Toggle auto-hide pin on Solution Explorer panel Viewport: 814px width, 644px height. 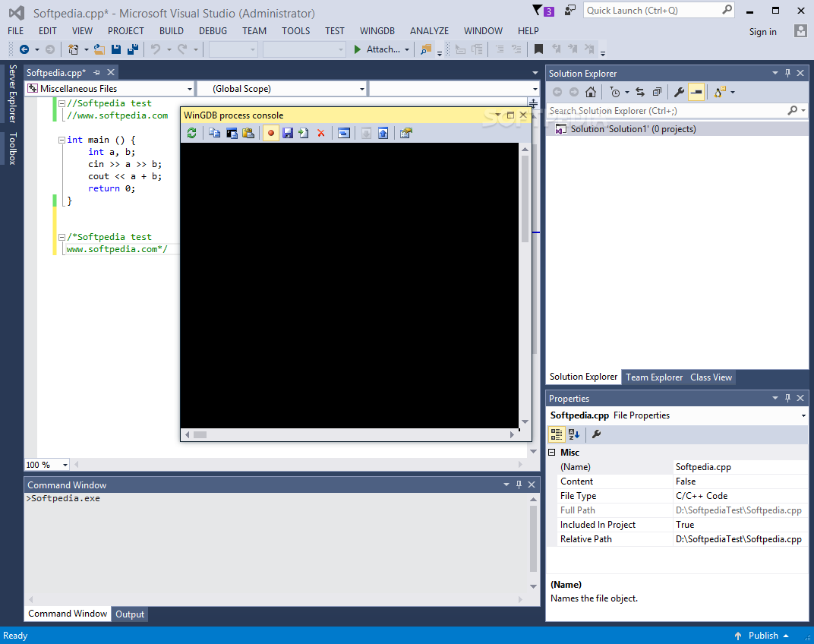pos(787,73)
